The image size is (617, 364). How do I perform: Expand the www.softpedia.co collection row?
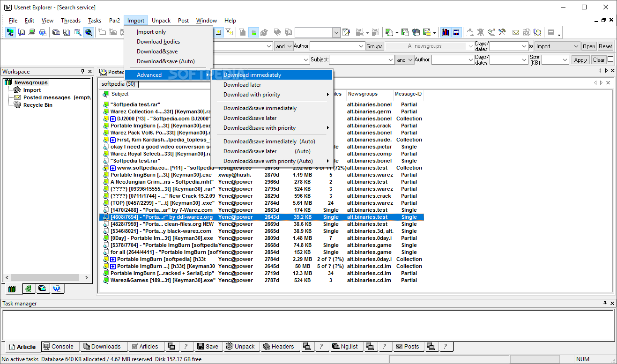[113, 168]
